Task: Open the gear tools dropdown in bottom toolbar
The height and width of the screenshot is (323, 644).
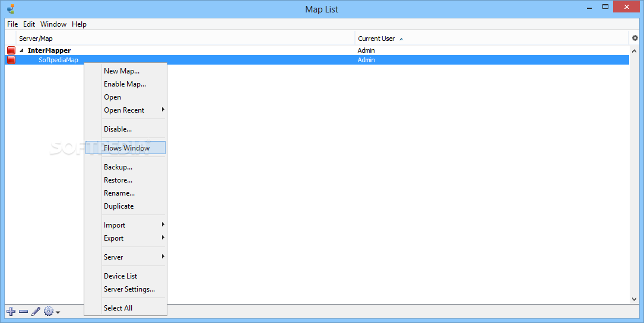Action: click(52, 312)
